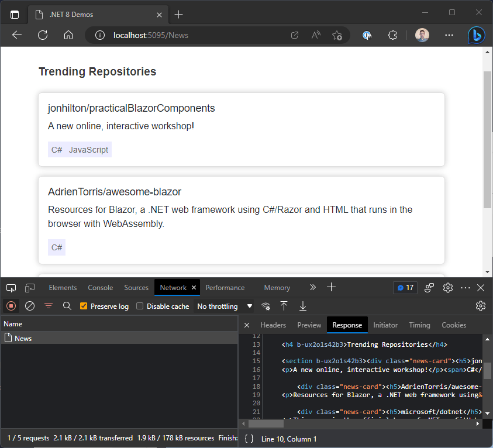The height and width of the screenshot is (448, 493).
Task: Import HAR file upload arrow
Action: (x=284, y=306)
